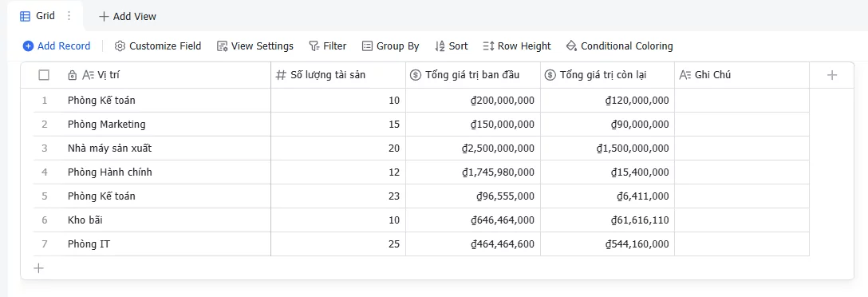868x297 pixels.
Task: Click the lock icon beside Vị trí
Action: click(x=72, y=75)
